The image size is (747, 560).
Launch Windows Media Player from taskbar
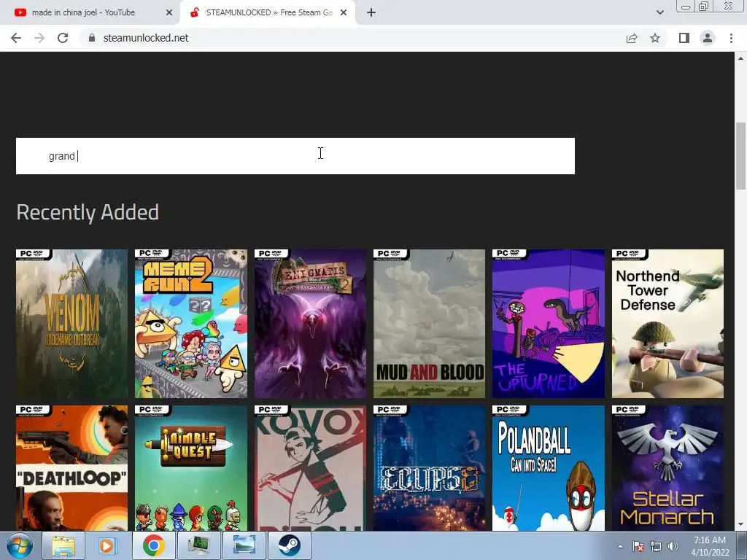coord(108,545)
